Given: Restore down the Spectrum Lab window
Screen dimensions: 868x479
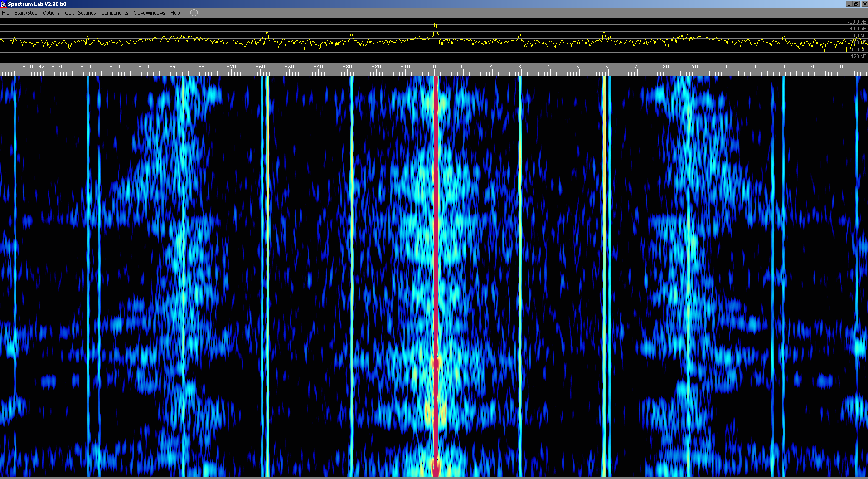Looking at the screenshot, I should tap(856, 4).
